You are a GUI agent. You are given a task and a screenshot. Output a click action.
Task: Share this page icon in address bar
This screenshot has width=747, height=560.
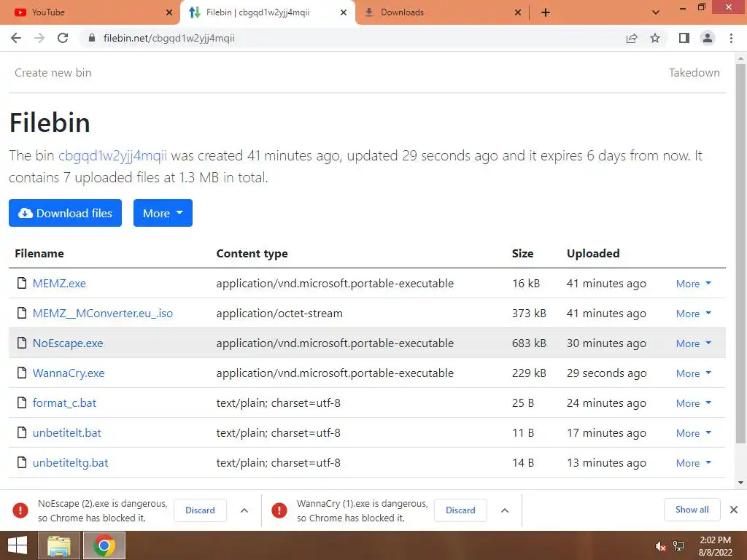(x=632, y=38)
